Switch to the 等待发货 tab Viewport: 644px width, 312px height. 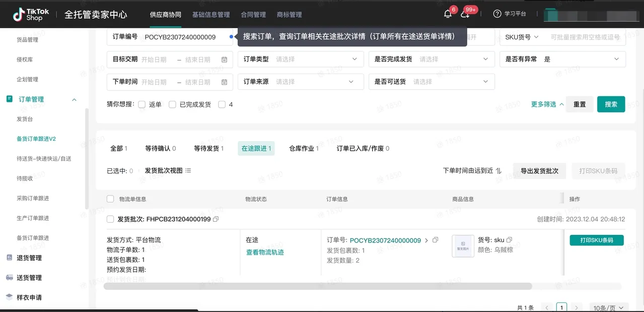(x=209, y=149)
